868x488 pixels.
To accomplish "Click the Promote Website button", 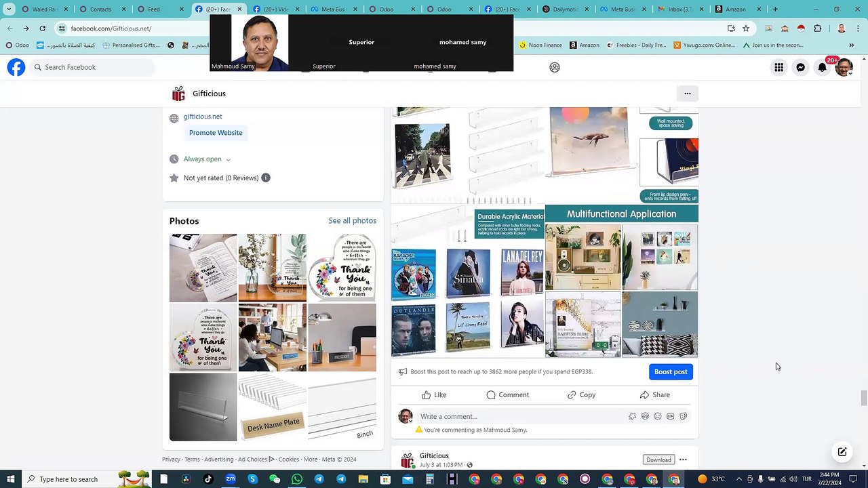I will (x=216, y=133).
